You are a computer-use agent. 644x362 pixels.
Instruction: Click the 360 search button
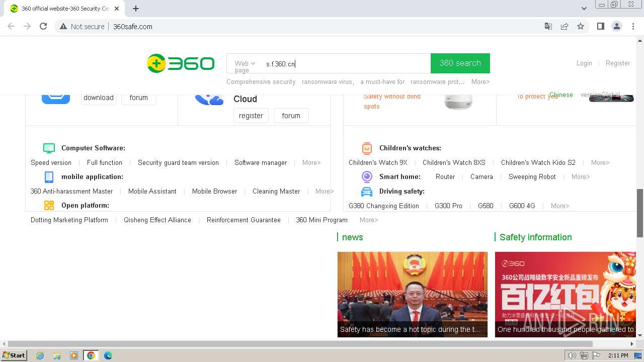point(460,63)
